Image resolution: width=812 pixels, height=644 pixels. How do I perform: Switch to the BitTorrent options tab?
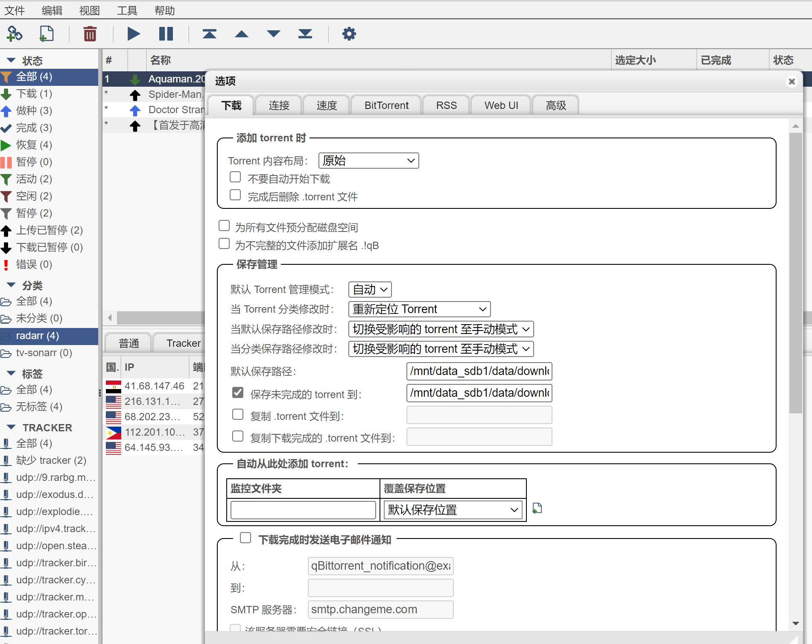point(386,105)
